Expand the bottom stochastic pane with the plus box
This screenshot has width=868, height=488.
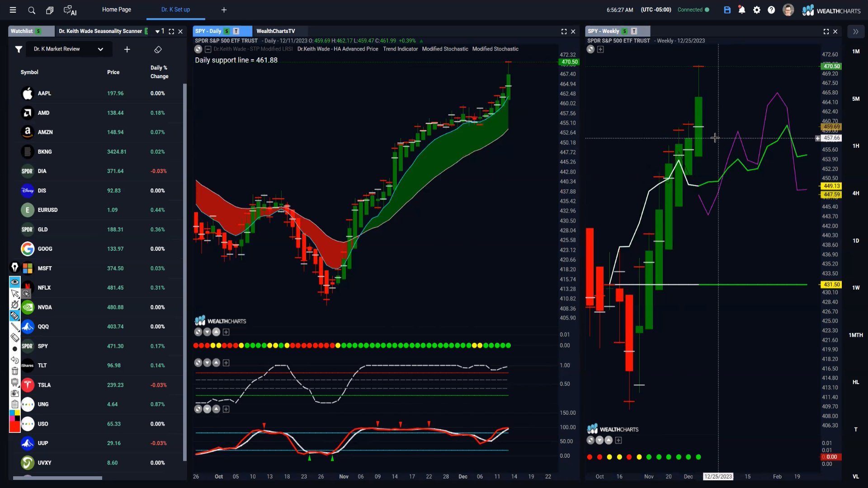[226, 409]
